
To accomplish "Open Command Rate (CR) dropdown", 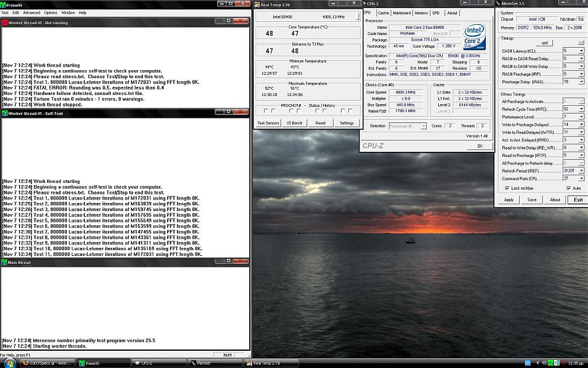I will [581, 178].
